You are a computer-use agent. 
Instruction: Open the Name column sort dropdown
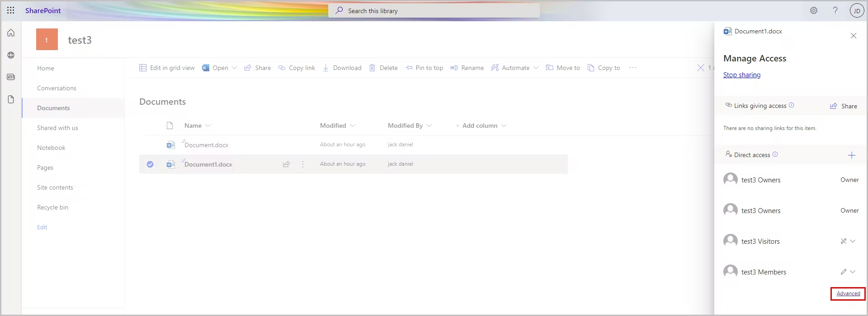(x=208, y=125)
